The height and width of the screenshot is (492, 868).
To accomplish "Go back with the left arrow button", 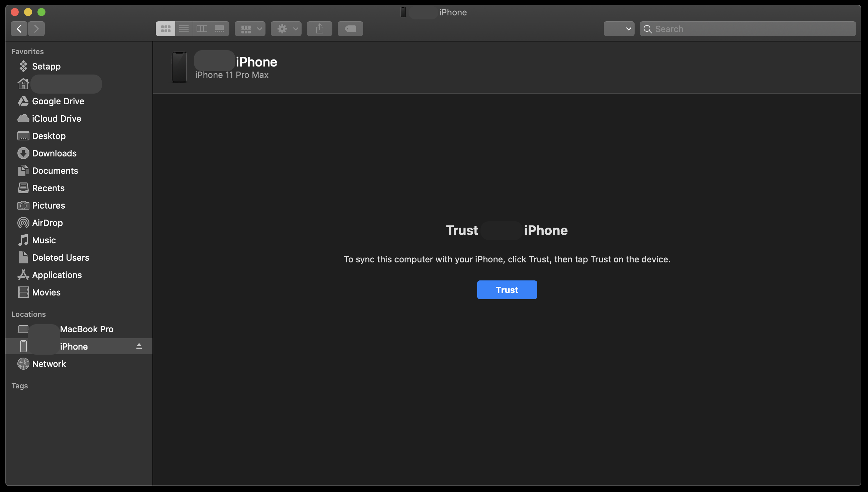I will tap(19, 29).
